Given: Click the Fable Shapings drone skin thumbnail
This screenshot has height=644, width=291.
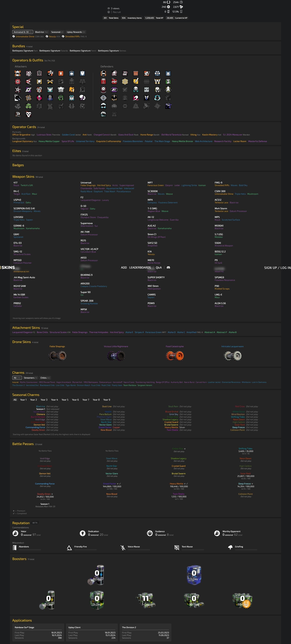Looking at the screenshot, I should (57, 355).
